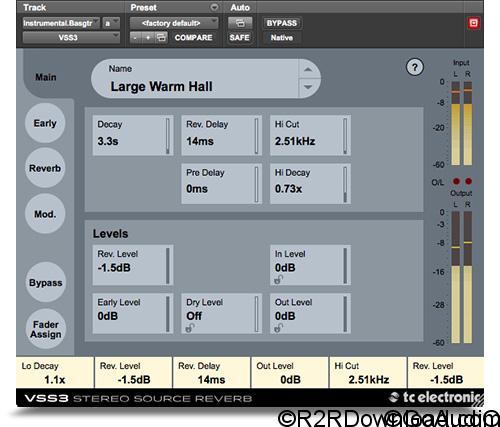Click the Preset menu circle arrow
This screenshot has height=427, width=500.
(x=214, y=7)
